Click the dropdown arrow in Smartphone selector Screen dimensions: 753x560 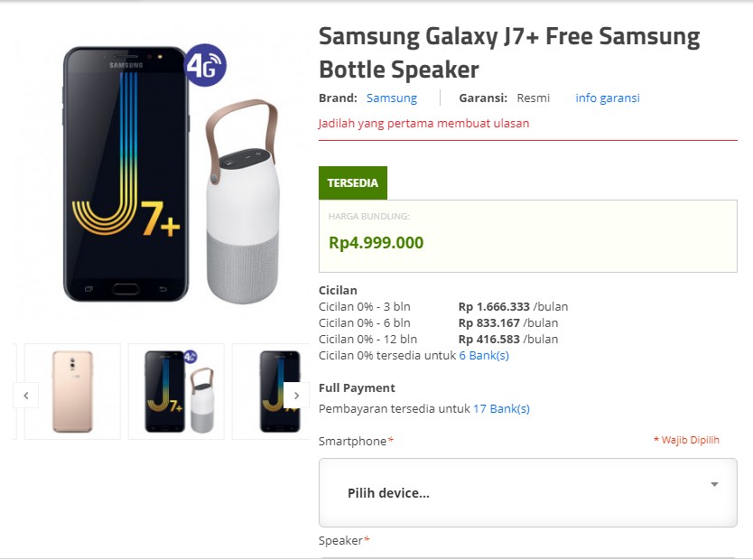tap(714, 484)
